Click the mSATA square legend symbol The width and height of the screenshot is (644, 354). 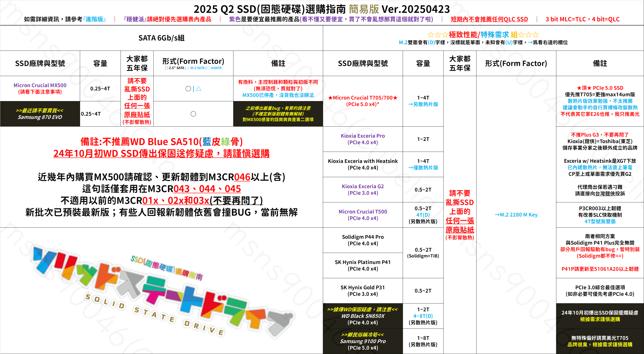(208, 68)
